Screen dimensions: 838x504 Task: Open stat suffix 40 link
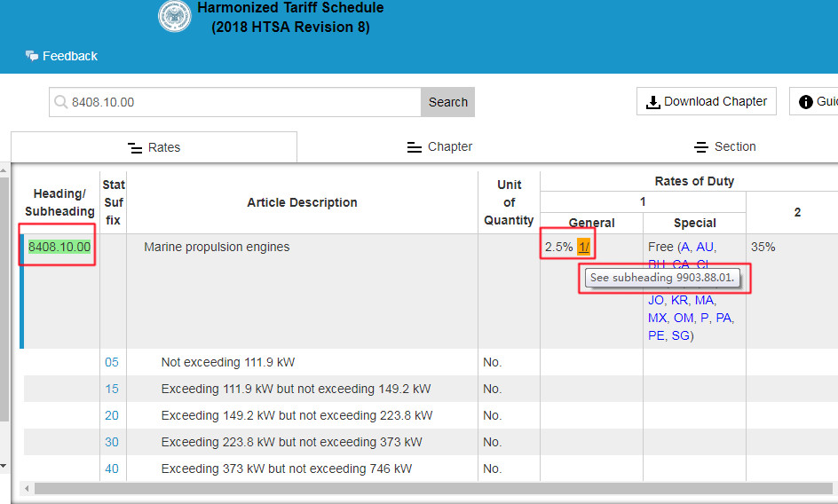(x=112, y=469)
